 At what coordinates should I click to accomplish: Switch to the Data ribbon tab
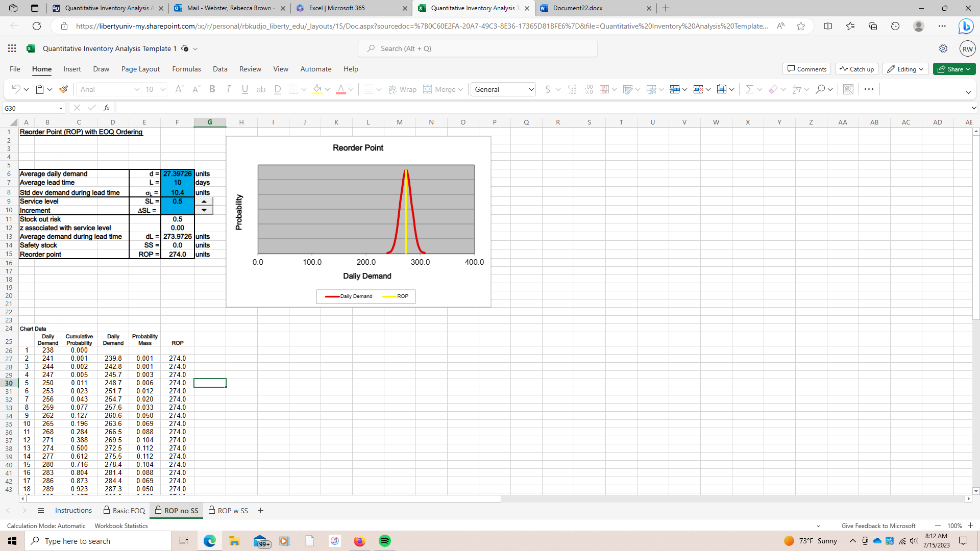tap(220, 69)
